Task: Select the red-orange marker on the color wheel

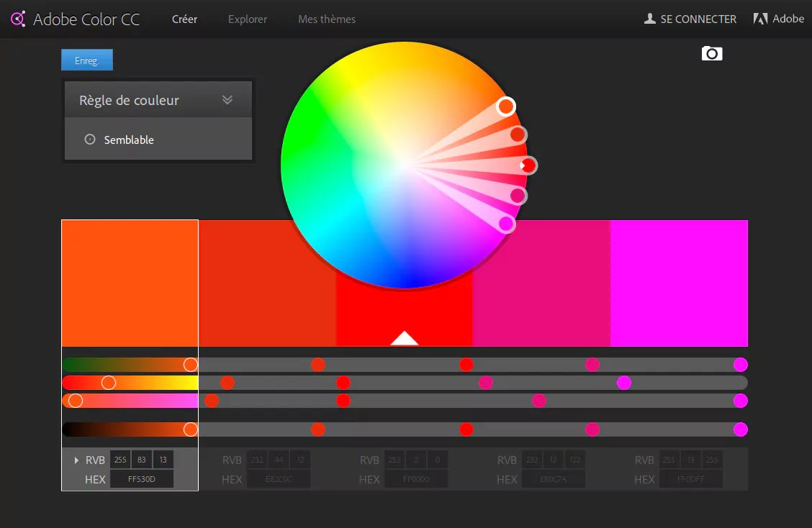Action: coord(518,135)
